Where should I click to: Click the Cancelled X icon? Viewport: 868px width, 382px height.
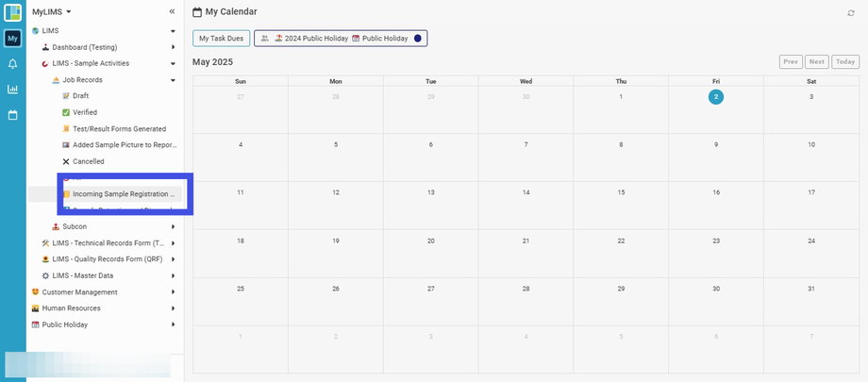(x=66, y=161)
